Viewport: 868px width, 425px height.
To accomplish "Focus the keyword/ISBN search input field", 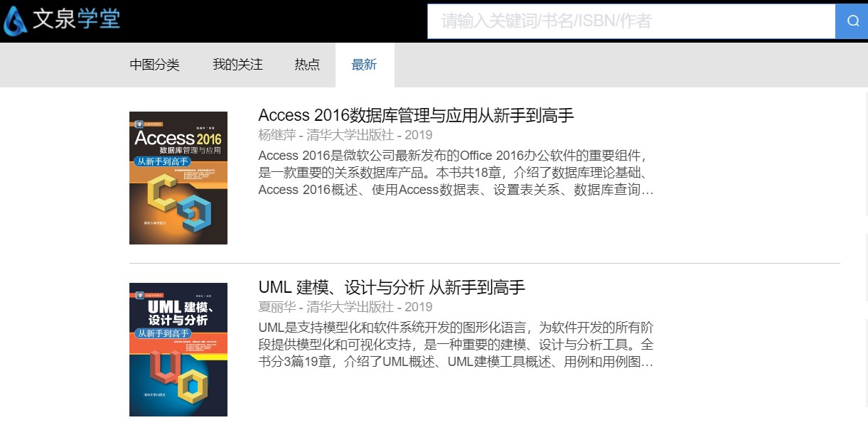I will click(631, 21).
